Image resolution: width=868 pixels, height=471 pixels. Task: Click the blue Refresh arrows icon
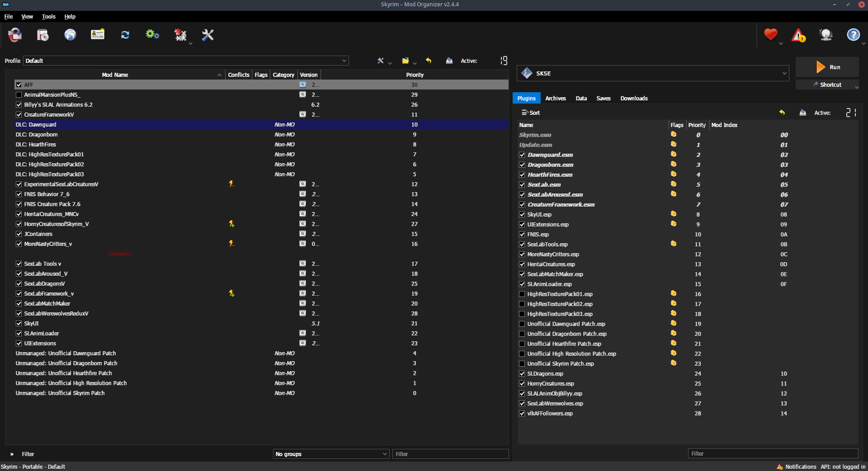tap(125, 35)
